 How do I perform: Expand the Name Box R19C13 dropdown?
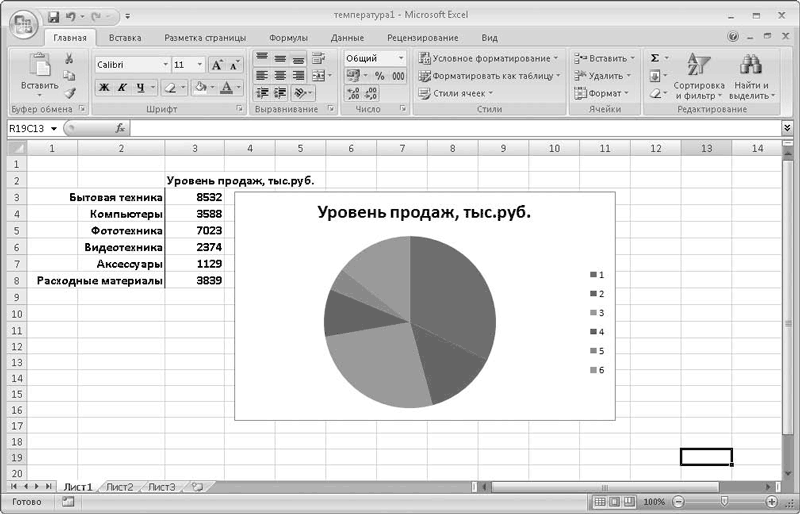54,129
